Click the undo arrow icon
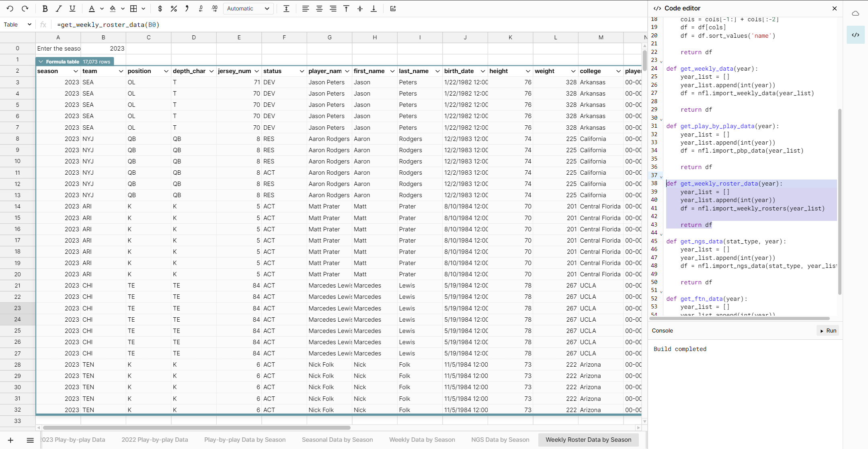Screen dimensions: 868x449 [x=10, y=8]
